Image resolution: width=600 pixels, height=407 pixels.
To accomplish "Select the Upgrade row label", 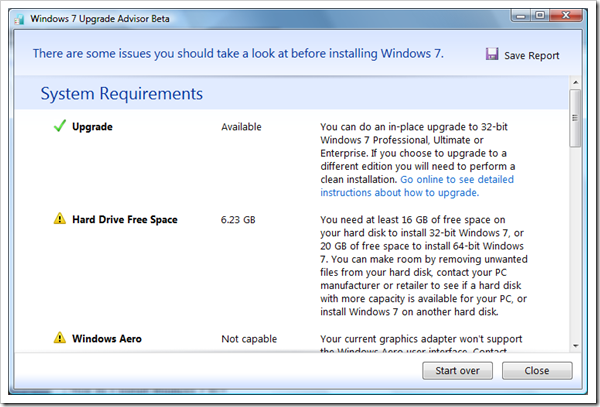I will (x=92, y=127).
